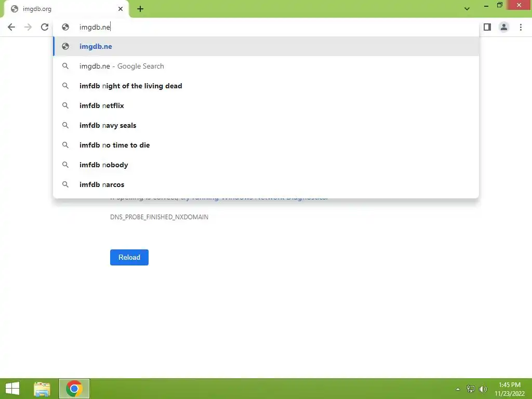Open a new tab with plus button
Screen dimensions: 532x399
[140, 9]
